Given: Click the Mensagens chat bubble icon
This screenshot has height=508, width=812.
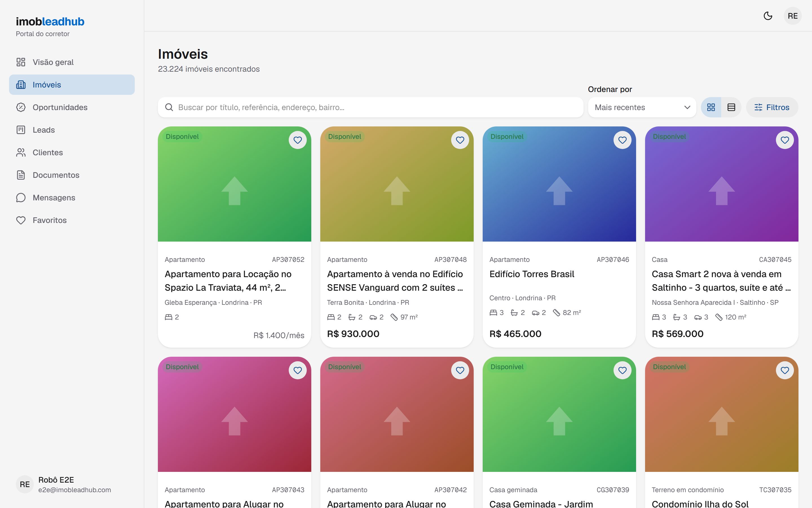Looking at the screenshot, I should coord(21,198).
